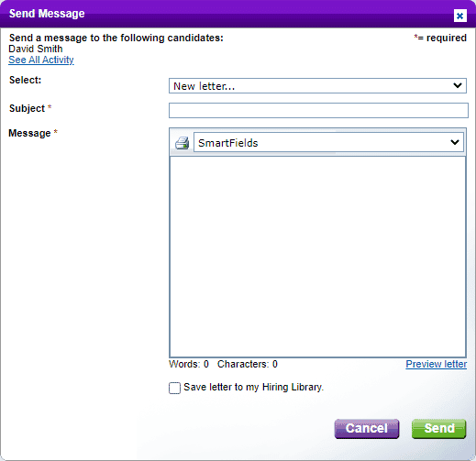Check the Save letter to Hiring Library box
The width and height of the screenshot is (476, 461).
click(174, 388)
